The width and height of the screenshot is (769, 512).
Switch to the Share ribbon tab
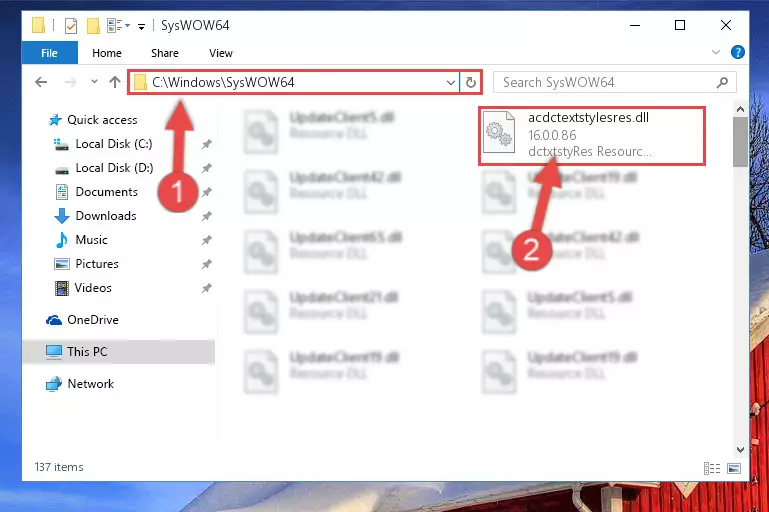165,53
